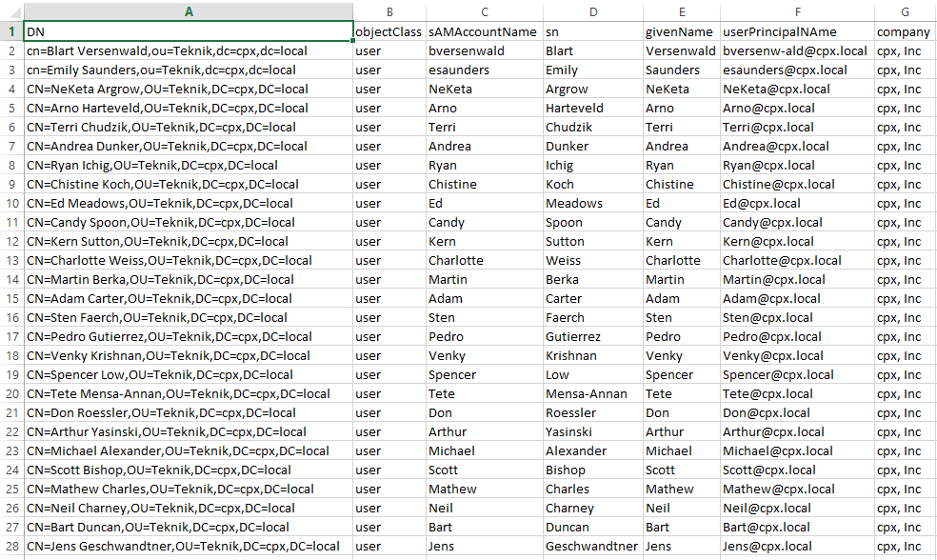Click sAMAccountName cell bversenwald
This screenshot has width=937, height=560.
485,50
